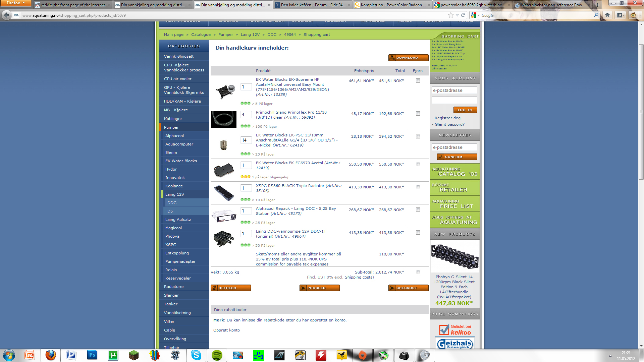Click the browser back arrow button

[x=6, y=15]
